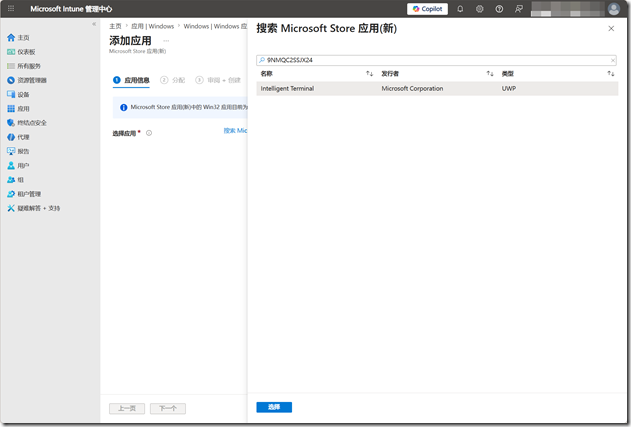This screenshot has height=427, width=631.
Task: Open the notifications bell
Action: pyautogui.click(x=460, y=9)
